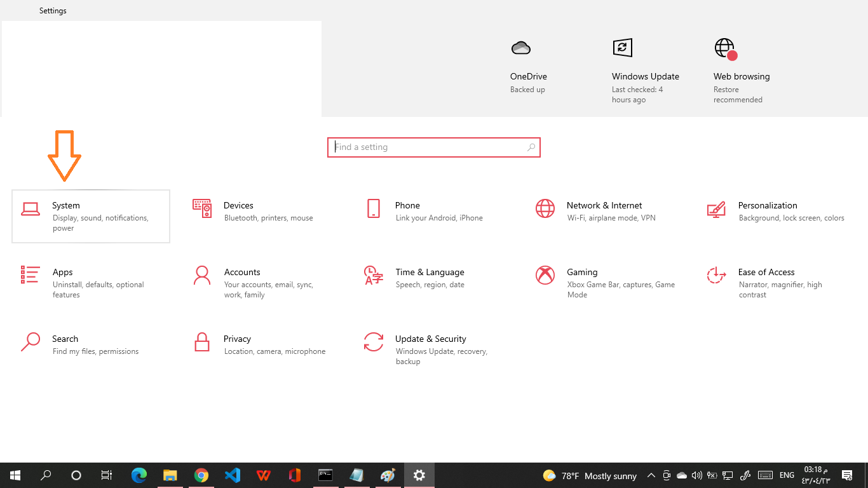
Task: Open the System settings category
Action: coord(91,216)
